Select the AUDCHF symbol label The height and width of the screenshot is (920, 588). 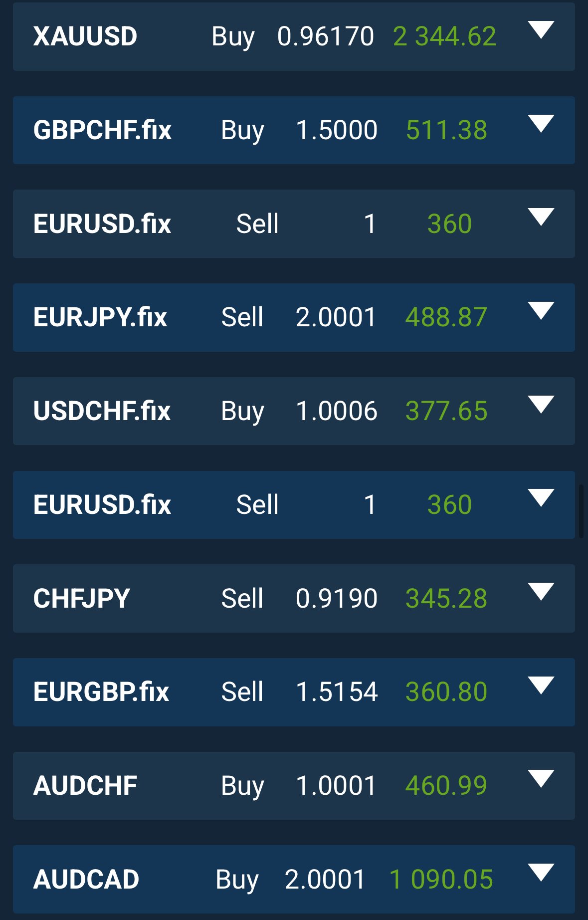coord(85,786)
